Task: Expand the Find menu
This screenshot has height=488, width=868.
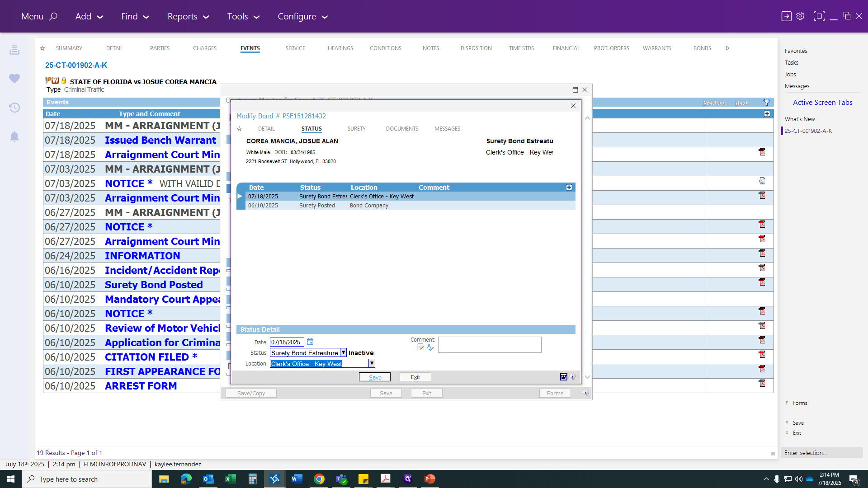Action: [135, 16]
